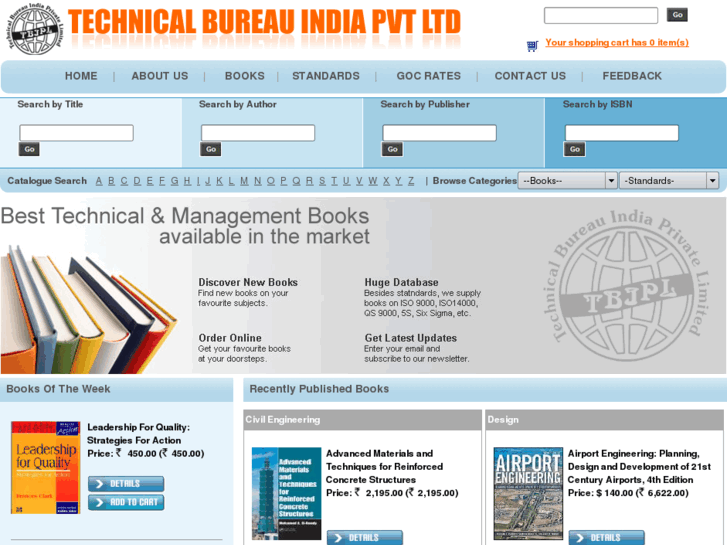Click the shopping cart icon
The width and height of the screenshot is (727, 545).
pos(532,46)
